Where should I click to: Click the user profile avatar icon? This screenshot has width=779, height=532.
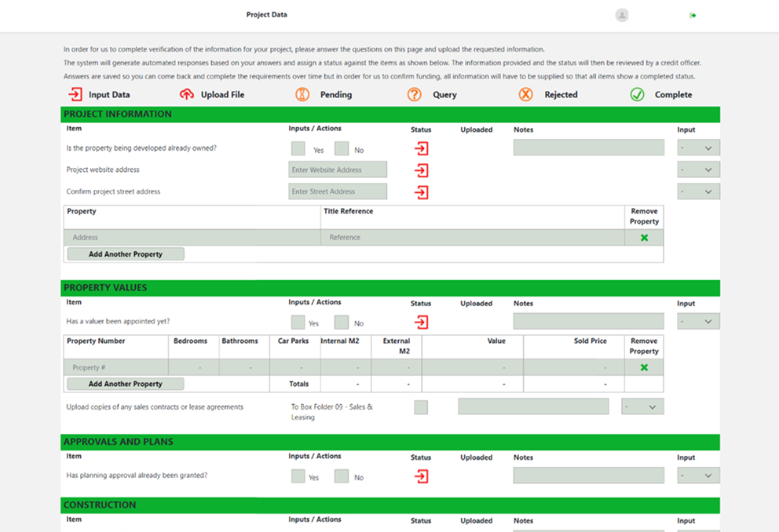(621, 16)
